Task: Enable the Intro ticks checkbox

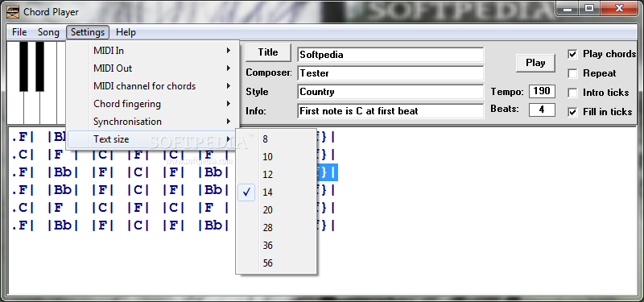Action: pos(572,93)
